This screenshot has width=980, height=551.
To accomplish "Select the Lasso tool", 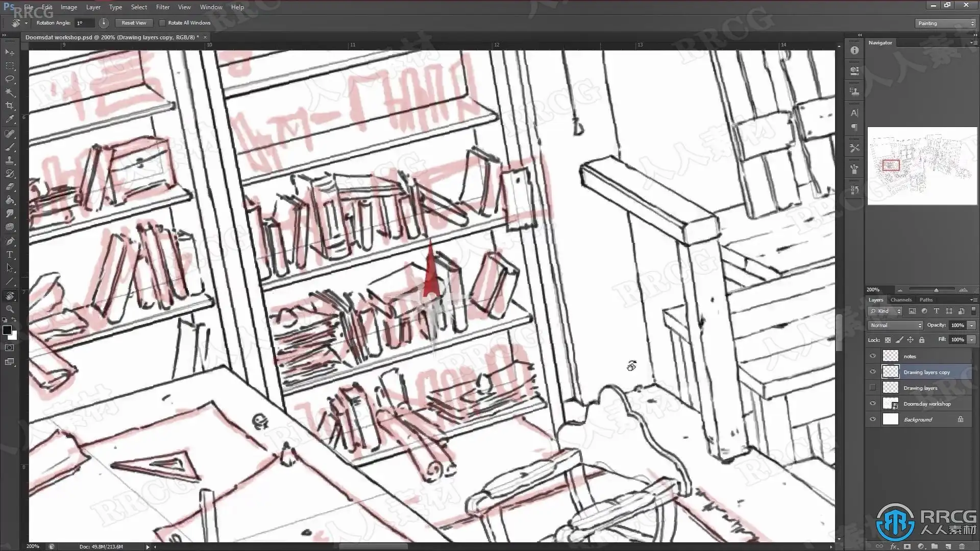I will pos(10,79).
